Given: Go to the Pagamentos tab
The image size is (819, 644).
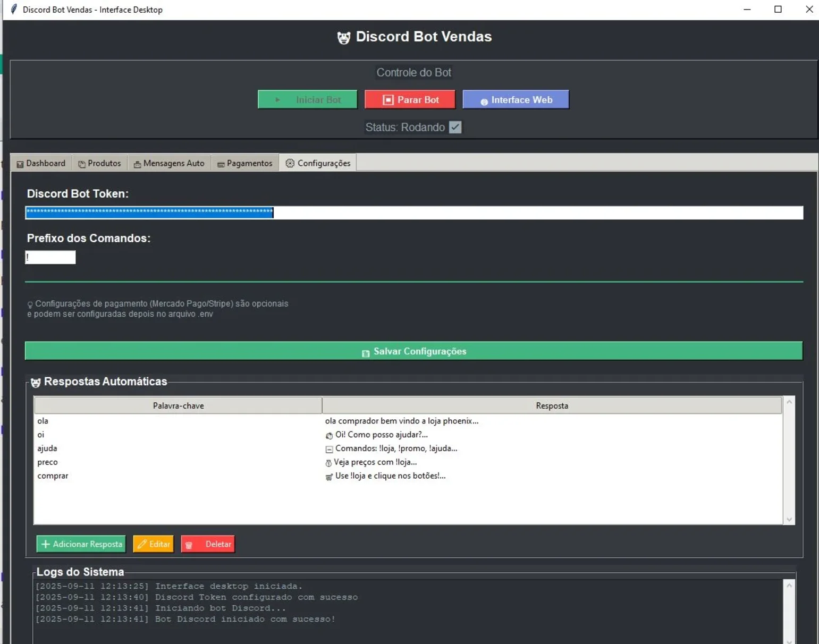Looking at the screenshot, I should click(245, 163).
